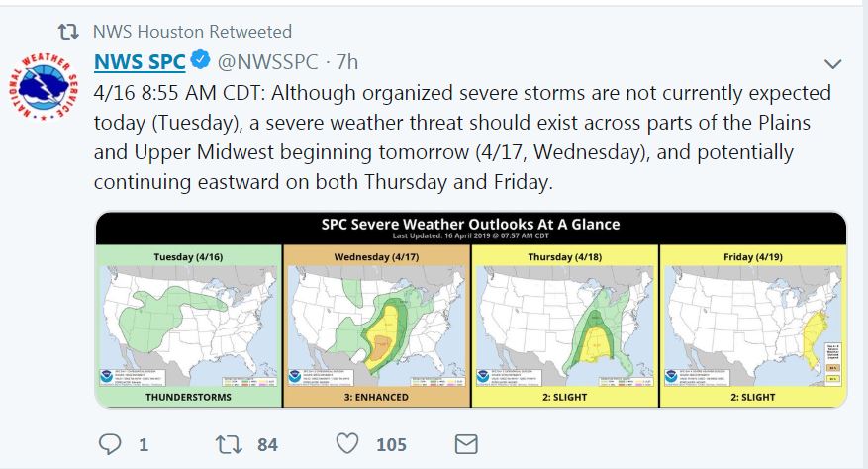868x469 pixels.
Task: Like the tweet with the heart icon
Action: [345, 444]
